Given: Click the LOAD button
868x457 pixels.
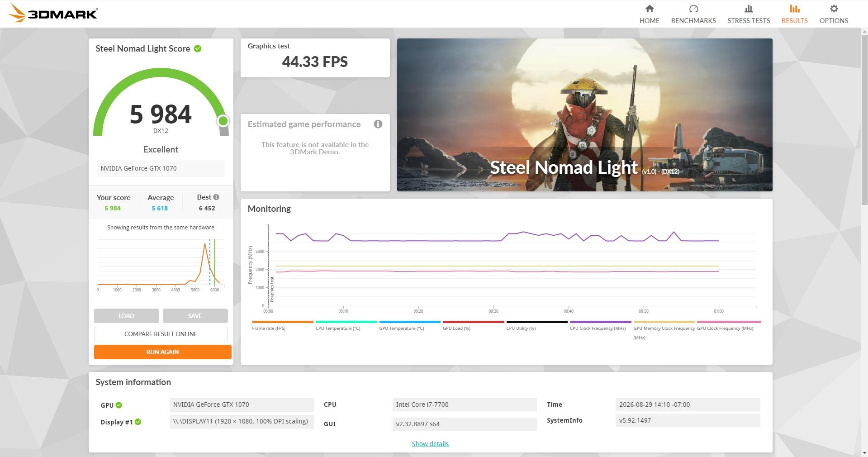Looking at the screenshot, I should tap(127, 316).
